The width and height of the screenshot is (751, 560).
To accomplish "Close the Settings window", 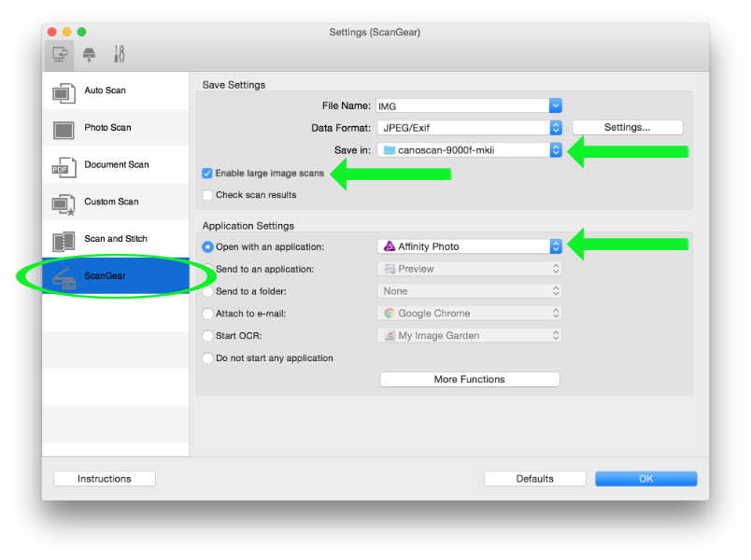I will [52, 32].
